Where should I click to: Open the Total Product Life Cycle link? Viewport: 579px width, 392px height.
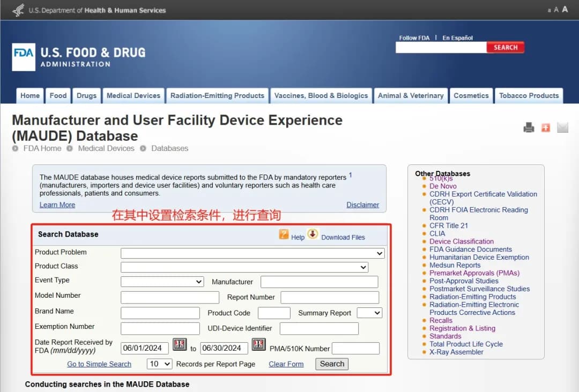point(466,344)
